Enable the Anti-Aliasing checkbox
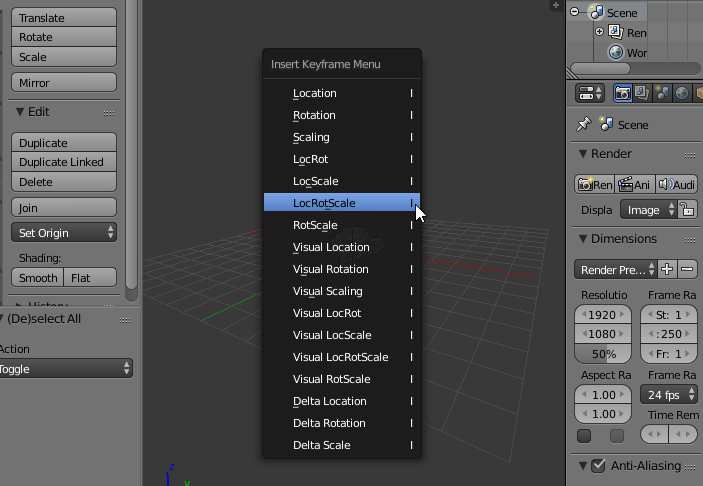Image resolution: width=703 pixels, height=486 pixels. pyautogui.click(x=598, y=466)
